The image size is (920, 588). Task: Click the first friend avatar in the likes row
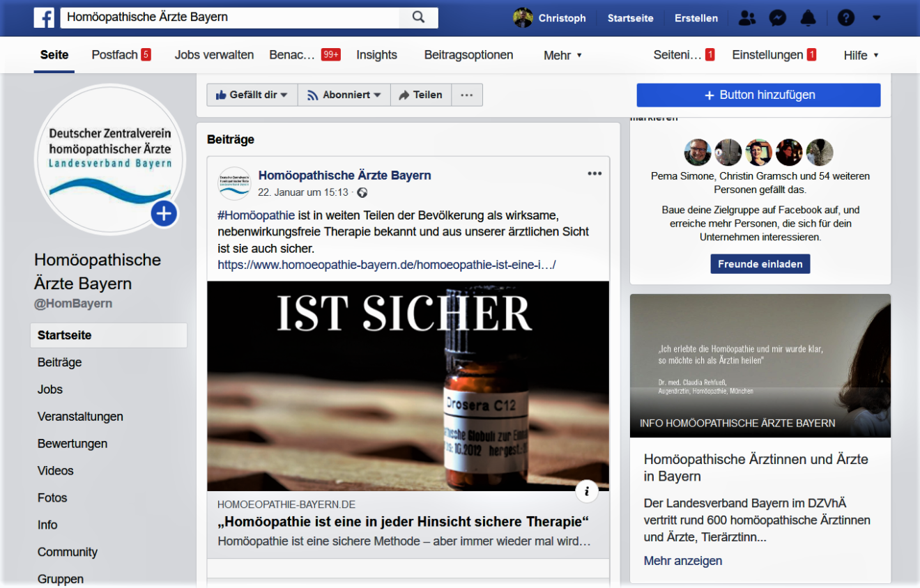coord(698,152)
